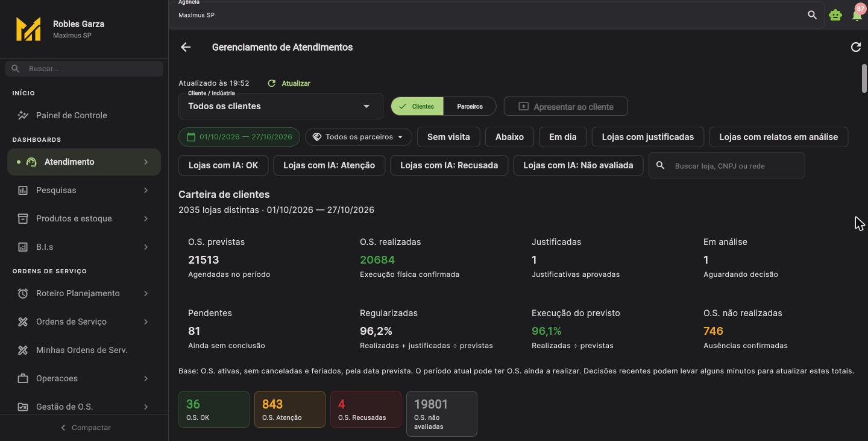
Task: Switch to the Parceiros toggle option
Action: pyautogui.click(x=470, y=106)
